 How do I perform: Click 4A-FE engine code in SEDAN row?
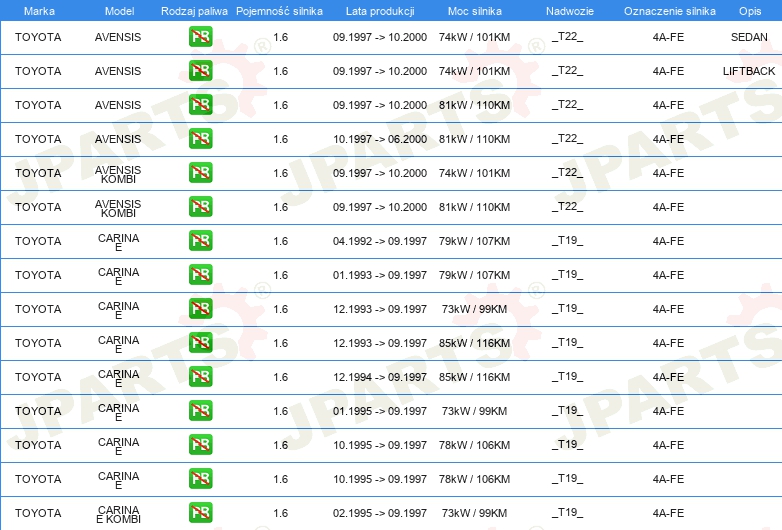tap(668, 37)
